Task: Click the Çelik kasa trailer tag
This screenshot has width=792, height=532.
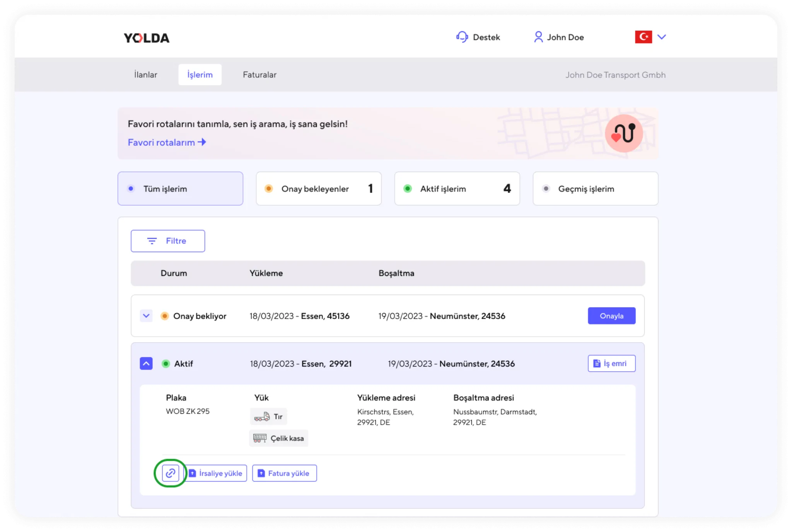Action: click(278, 438)
